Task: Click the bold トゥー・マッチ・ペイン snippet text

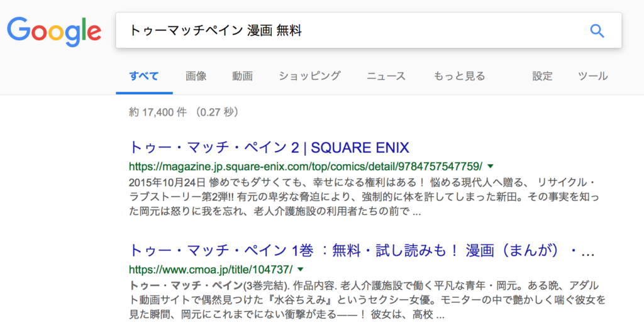Action: coord(186,285)
